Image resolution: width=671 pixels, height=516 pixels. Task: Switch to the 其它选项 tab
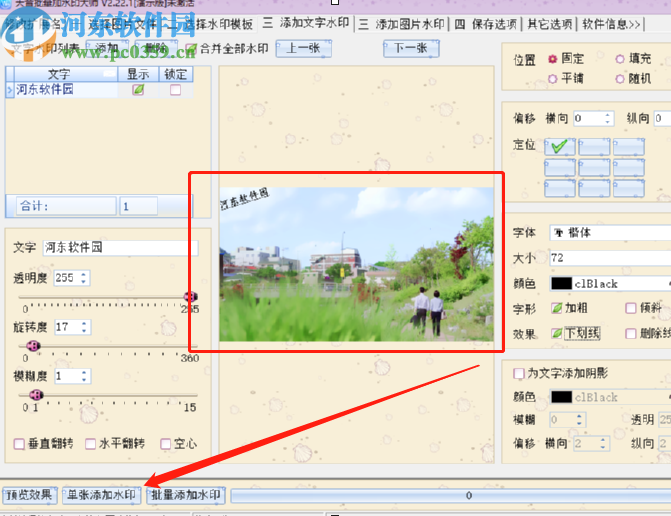549,24
